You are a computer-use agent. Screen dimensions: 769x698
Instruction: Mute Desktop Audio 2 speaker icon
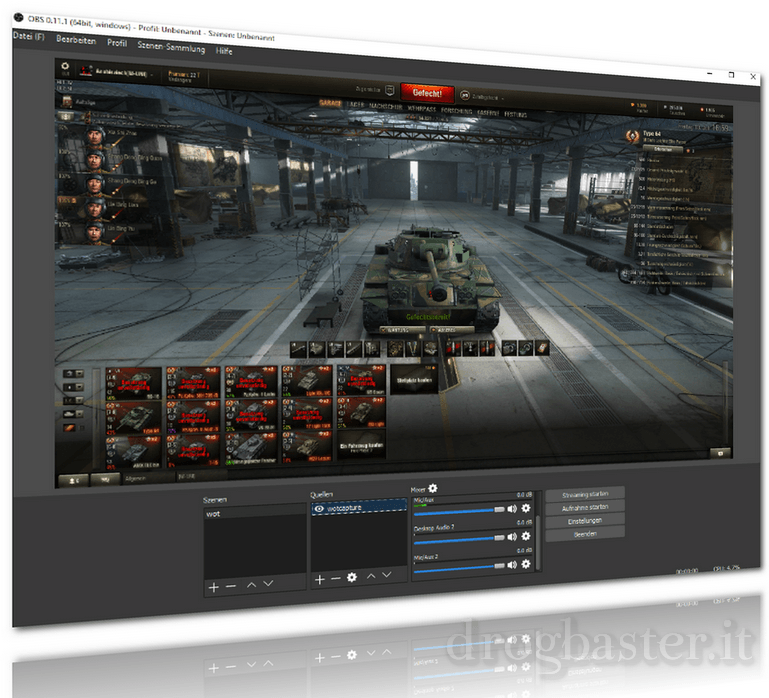[x=512, y=537]
